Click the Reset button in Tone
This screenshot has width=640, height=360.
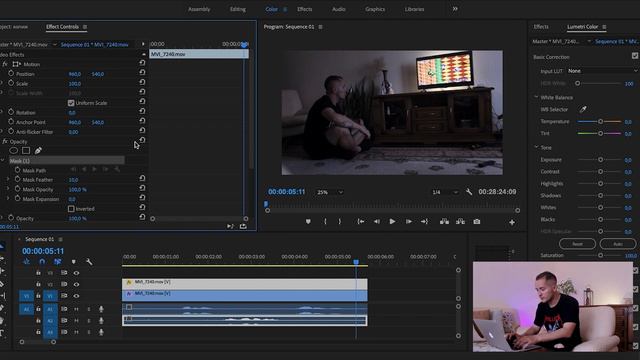coord(577,244)
